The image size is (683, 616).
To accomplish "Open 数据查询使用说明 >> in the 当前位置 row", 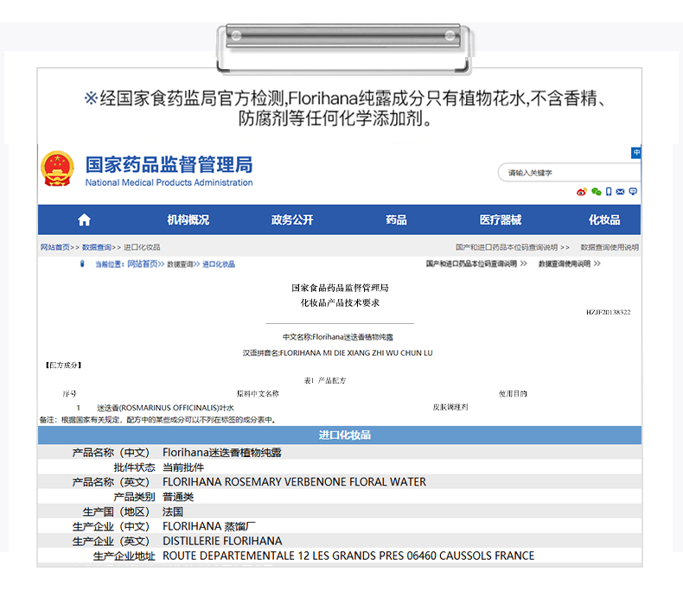I will pos(570,264).
